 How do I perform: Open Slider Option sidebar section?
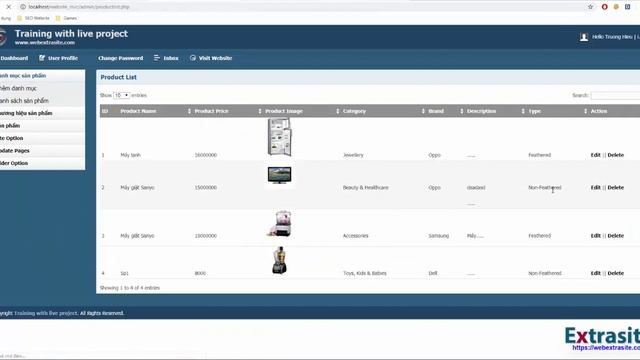point(42,163)
